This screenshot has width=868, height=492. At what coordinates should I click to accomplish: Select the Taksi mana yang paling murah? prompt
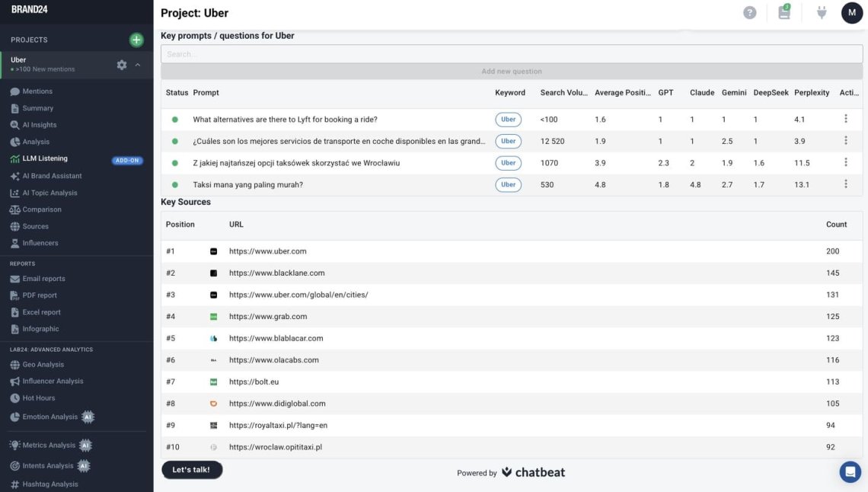point(247,185)
